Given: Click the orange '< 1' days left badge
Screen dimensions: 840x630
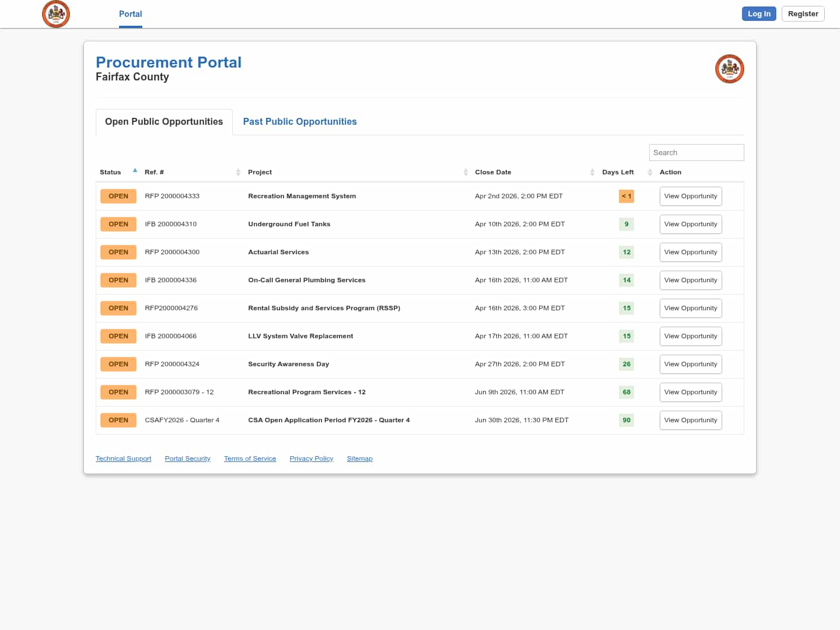Looking at the screenshot, I should coord(626,196).
